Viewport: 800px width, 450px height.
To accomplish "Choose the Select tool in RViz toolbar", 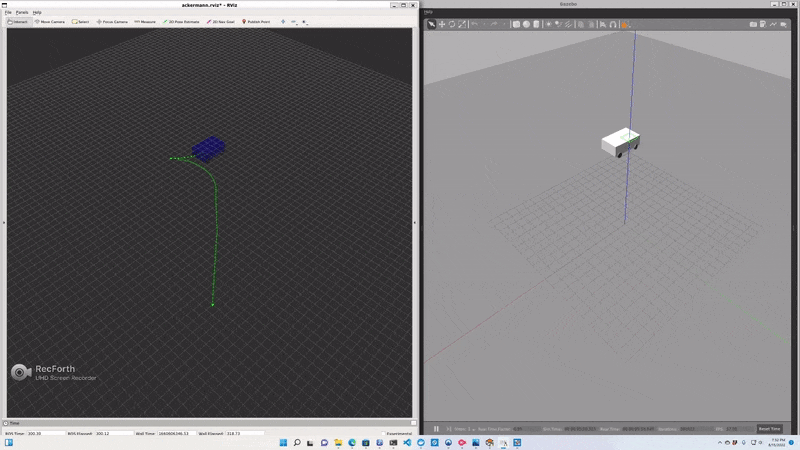I will (81, 21).
